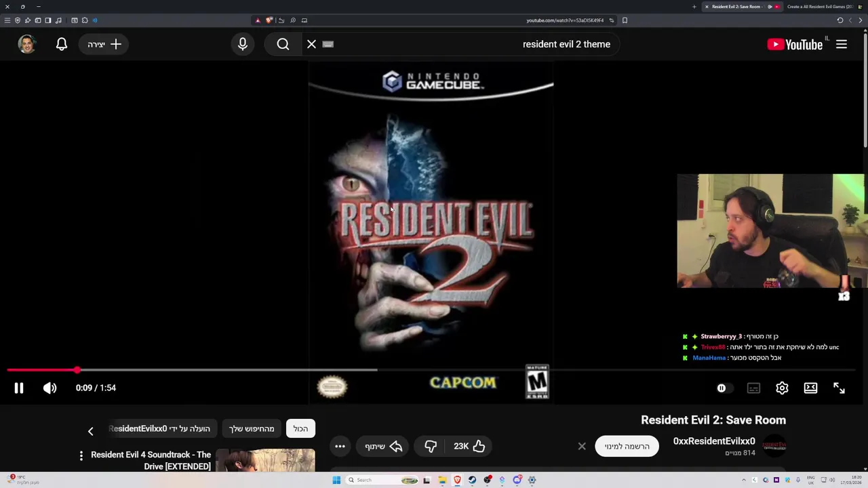Open the video settings gear
The width and height of the screenshot is (868, 488).
pos(782,388)
